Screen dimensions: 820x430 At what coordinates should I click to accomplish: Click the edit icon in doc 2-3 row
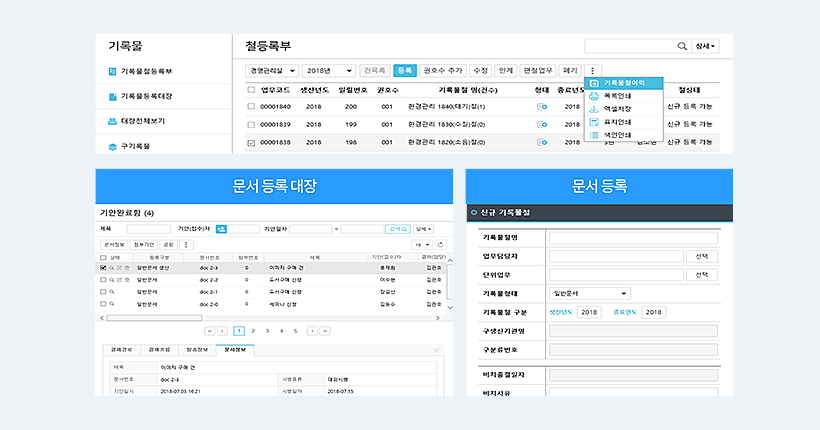pos(119,268)
